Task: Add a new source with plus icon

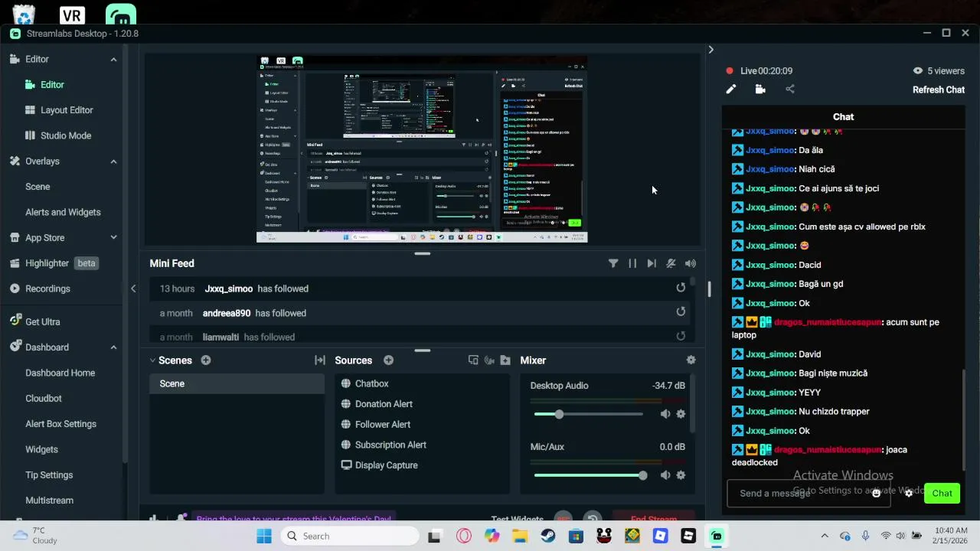Action: coord(388,360)
